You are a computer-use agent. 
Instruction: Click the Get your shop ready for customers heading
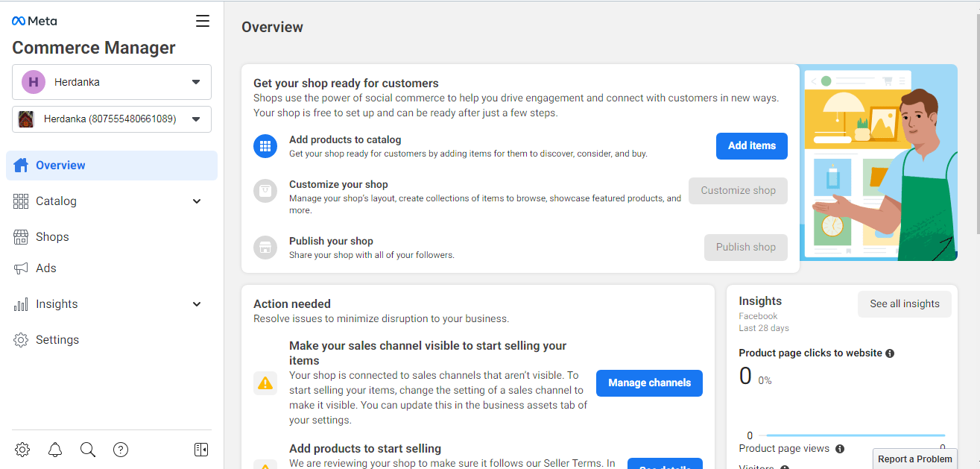pyautogui.click(x=346, y=84)
